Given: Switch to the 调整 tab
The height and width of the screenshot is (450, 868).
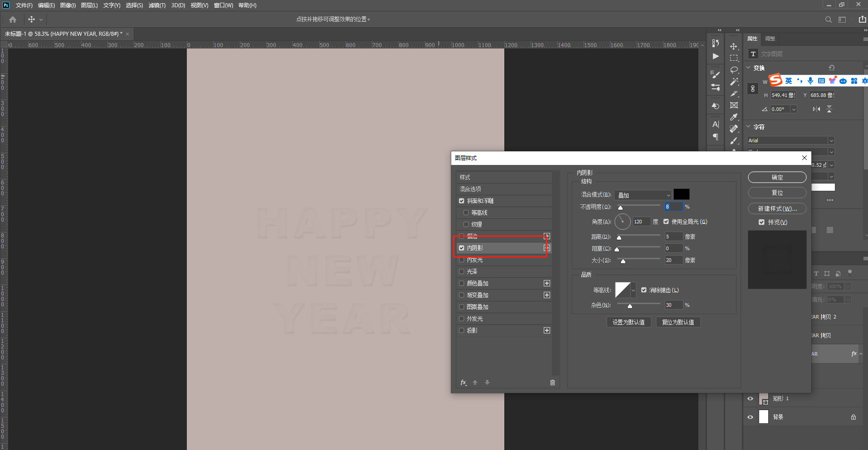Looking at the screenshot, I should click(x=770, y=39).
